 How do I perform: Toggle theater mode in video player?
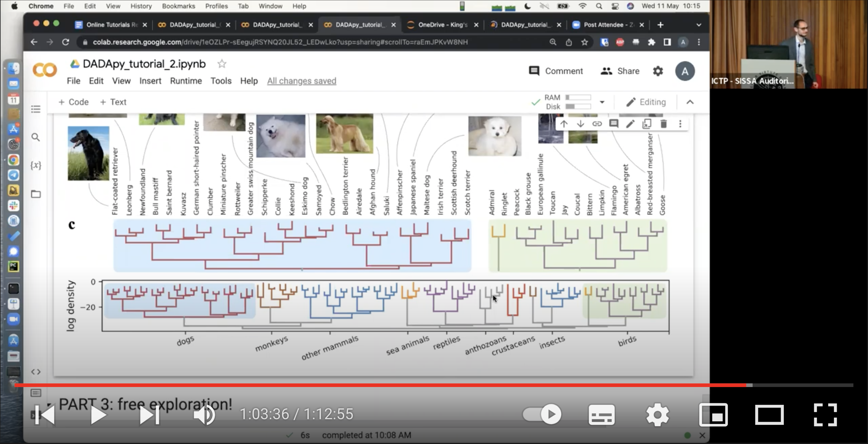point(769,415)
